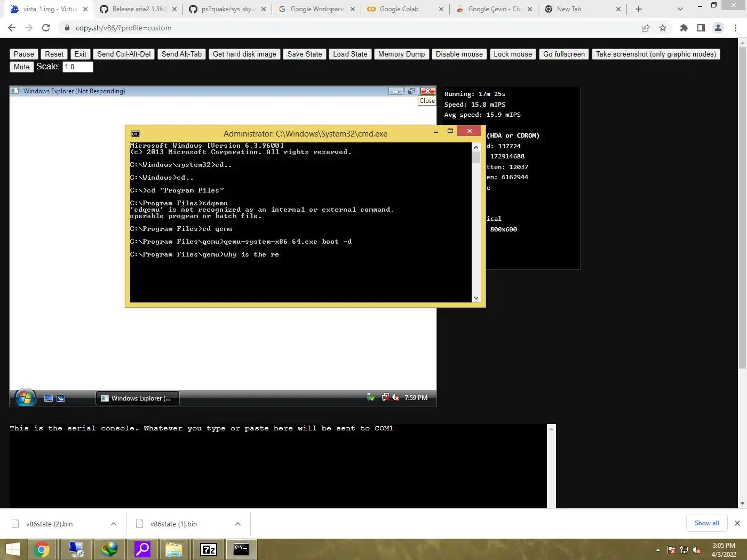Open File Explorer from host taskbar
The height and width of the screenshot is (560, 747).
pyautogui.click(x=174, y=549)
